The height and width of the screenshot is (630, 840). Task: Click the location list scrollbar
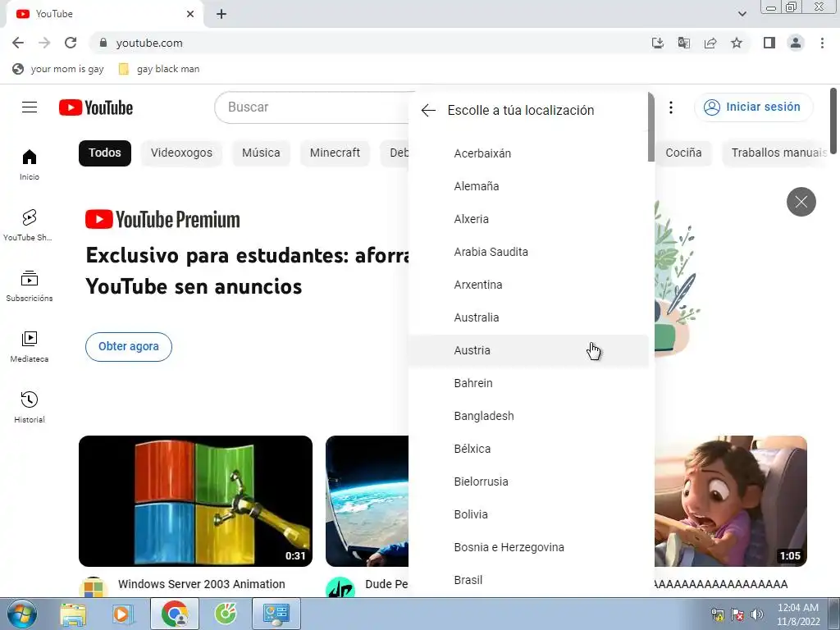[x=651, y=126]
